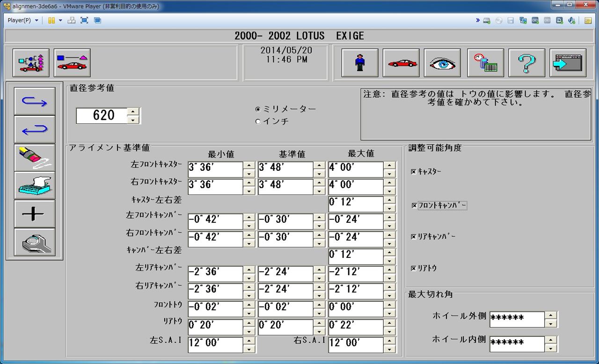This screenshot has height=364, width=599.
Task: Toggle the キャスター adjustable checkbox
Action: pyautogui.click(x=413, y=172)
